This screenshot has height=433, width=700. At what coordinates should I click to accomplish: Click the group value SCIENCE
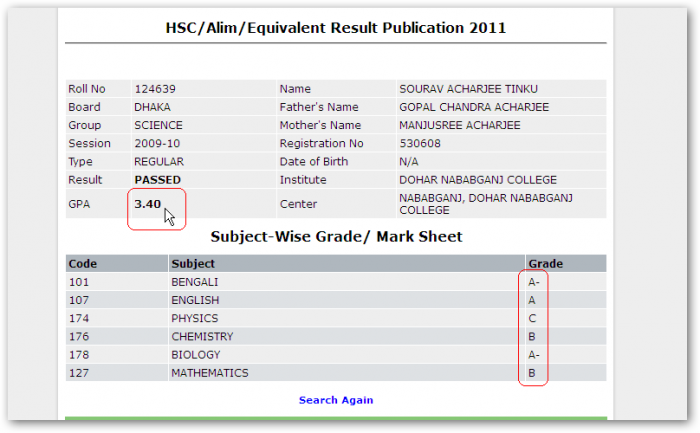[158, 125]
